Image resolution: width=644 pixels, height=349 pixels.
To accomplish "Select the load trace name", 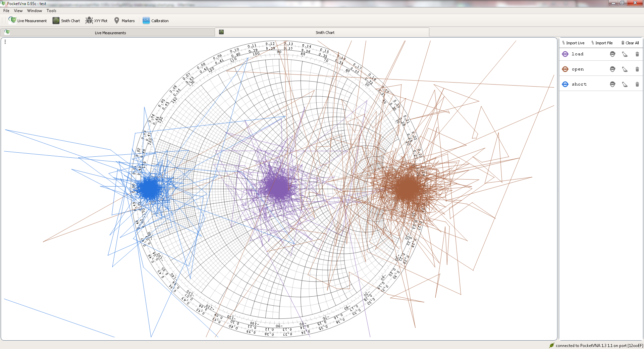I will [578, 54].
